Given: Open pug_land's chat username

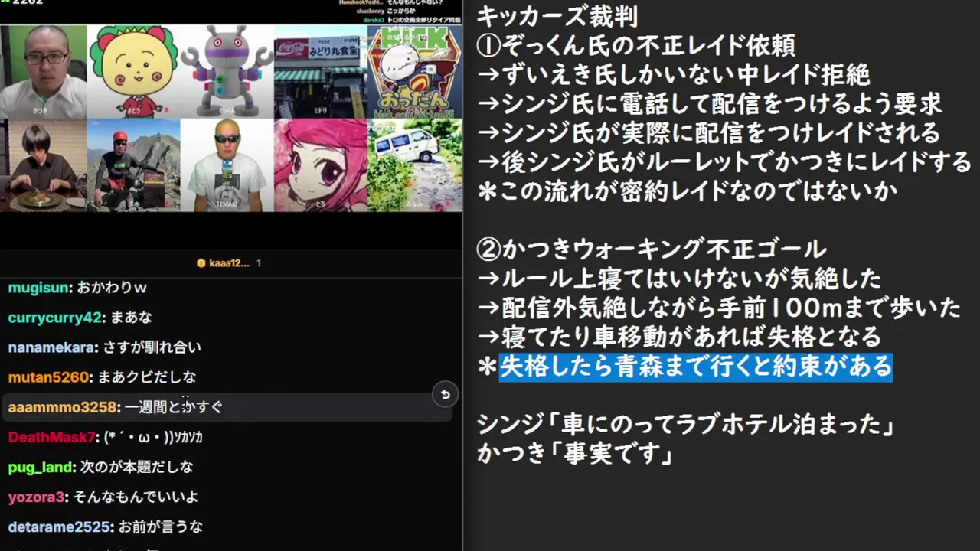Looking at the screenshot, I should pyautogui.click(x=40, y=467).
